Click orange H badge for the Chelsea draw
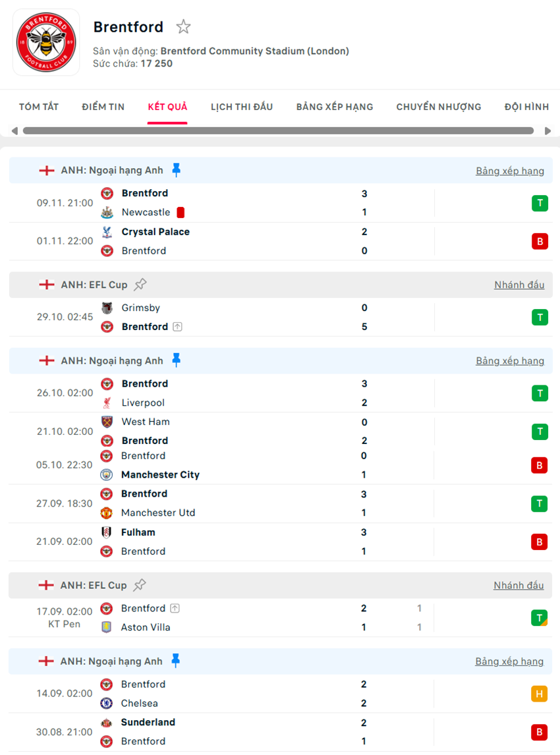Screen dimensions: 560x755 point(540,694)
